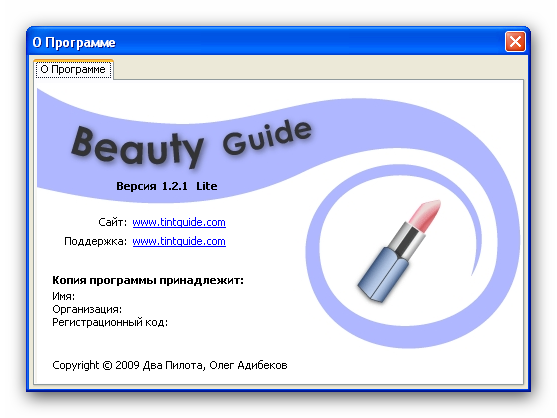Image resolution: width=557 pixels, height=418 pixels.
Task: Click the Регистрационный код label
Action: (x=110, y=322)
